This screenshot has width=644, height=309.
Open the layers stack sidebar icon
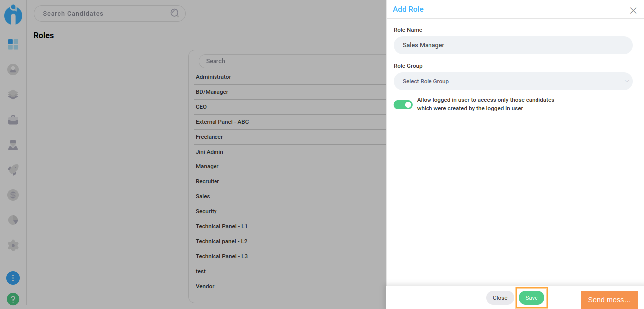click(13, 95)
